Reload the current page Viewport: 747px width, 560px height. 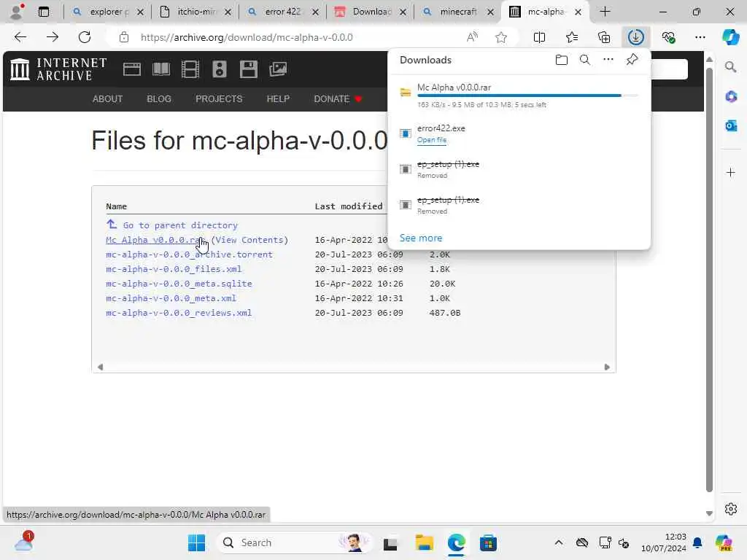pyautogui.click(x=85, y=37)
